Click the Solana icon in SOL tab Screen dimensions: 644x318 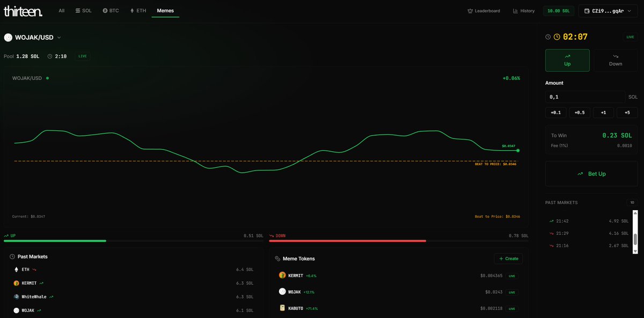pos(78,11)
